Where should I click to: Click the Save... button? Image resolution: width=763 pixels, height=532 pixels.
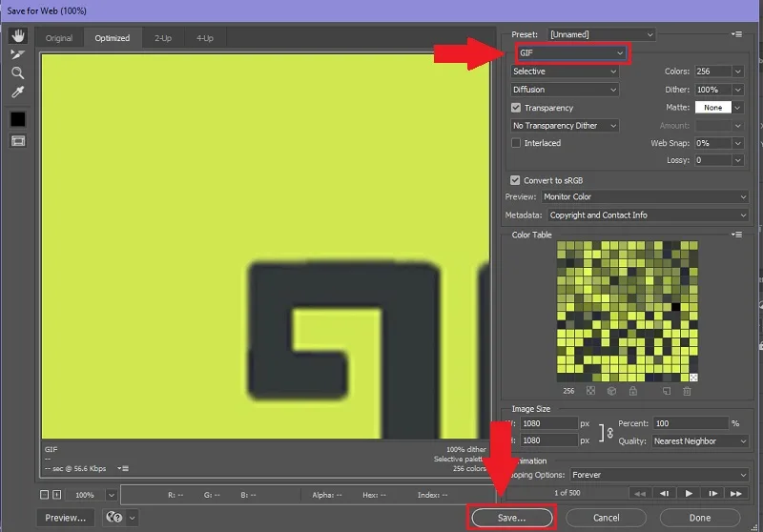(512, 518)
